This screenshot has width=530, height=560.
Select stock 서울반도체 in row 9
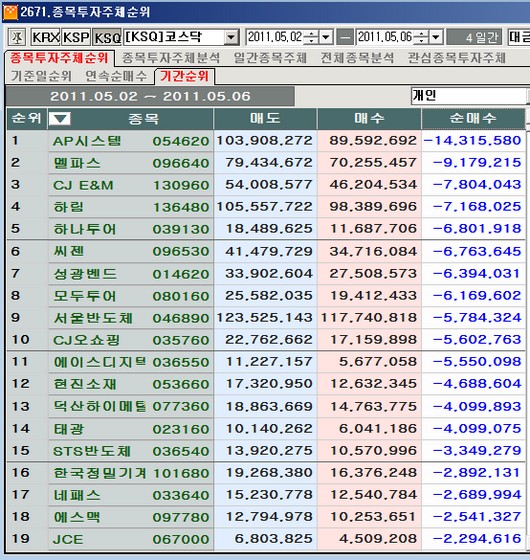(93, 318)
